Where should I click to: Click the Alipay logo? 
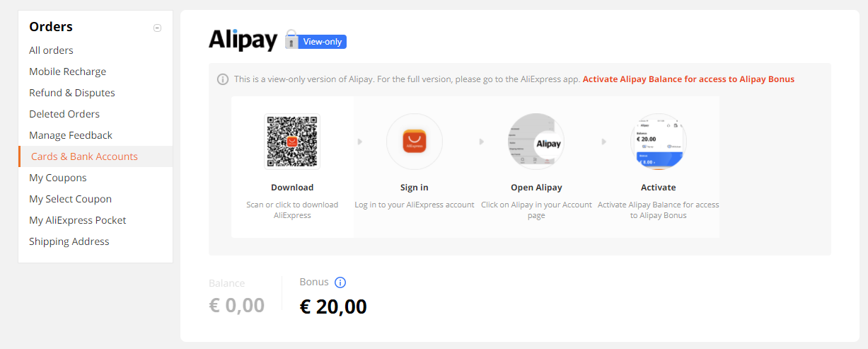pos(243,40)
